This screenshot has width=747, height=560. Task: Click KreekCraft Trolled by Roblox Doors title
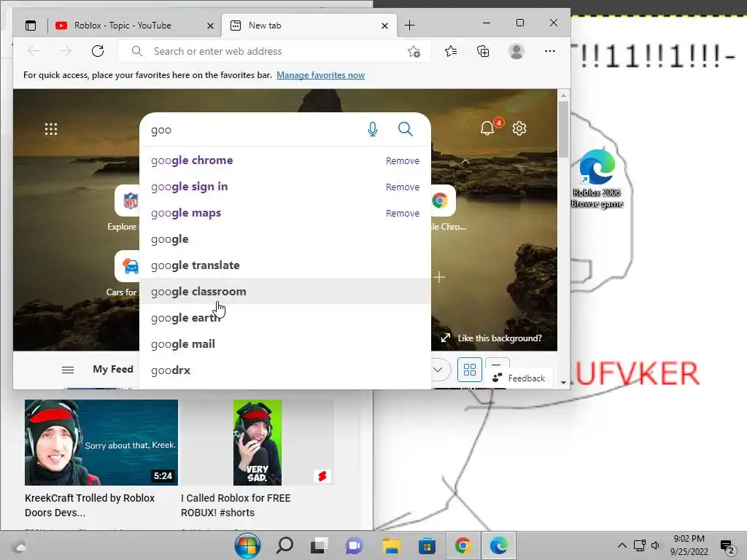click(90, 505)
